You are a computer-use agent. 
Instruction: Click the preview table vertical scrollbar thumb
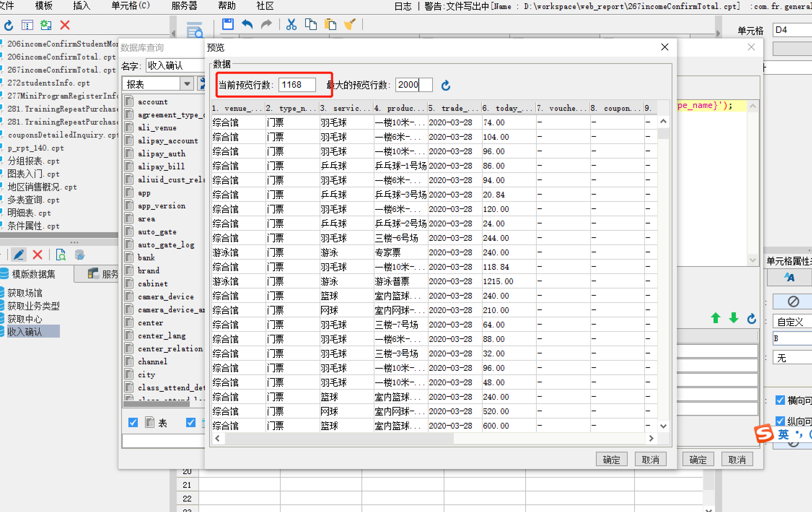point(663,134)
